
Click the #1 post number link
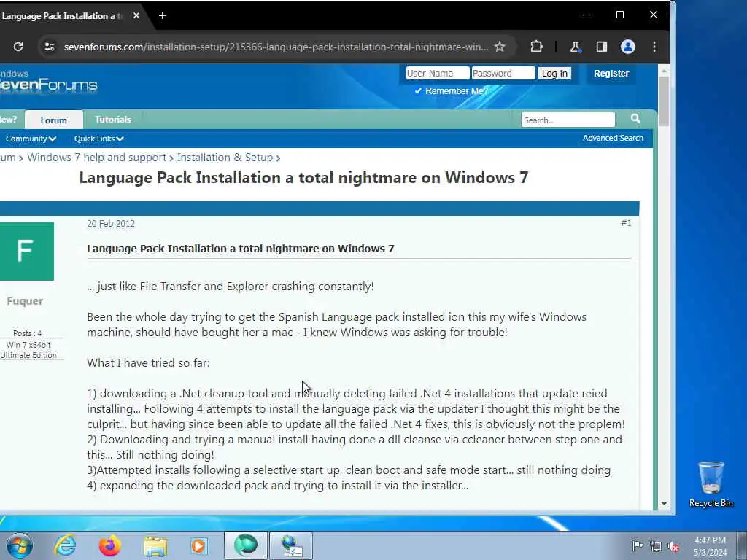(x=626, y=223)
